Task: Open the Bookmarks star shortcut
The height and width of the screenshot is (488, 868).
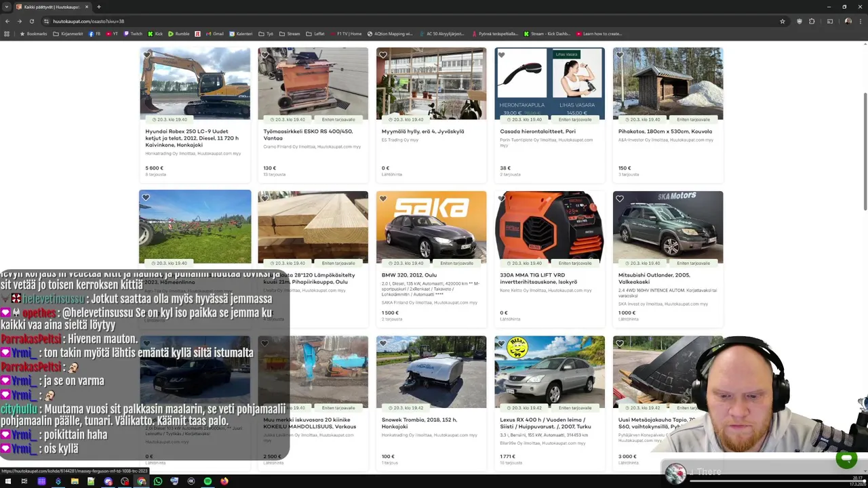Action: (x=33, y=33)
